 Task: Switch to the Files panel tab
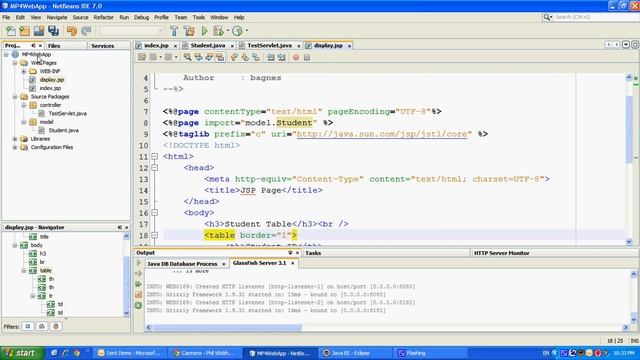[54, 46]
